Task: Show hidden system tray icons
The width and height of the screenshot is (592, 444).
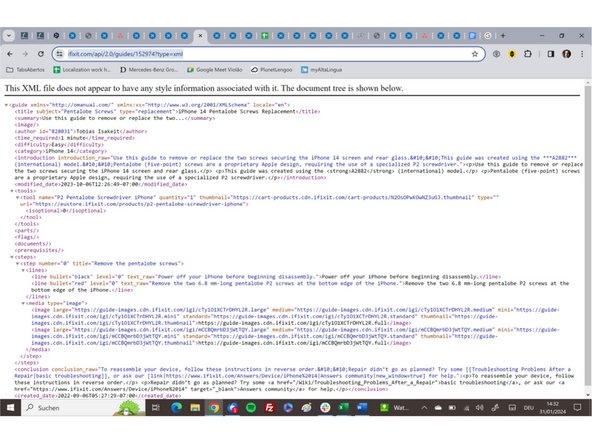Action: click(424, 408)
